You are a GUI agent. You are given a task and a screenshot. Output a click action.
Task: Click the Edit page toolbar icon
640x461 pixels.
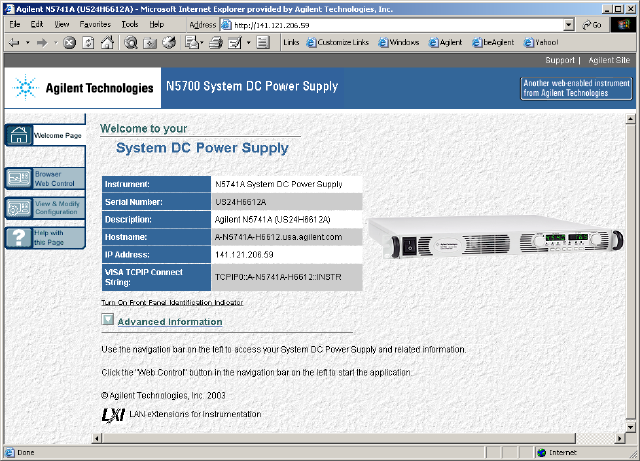coord(235,42)
